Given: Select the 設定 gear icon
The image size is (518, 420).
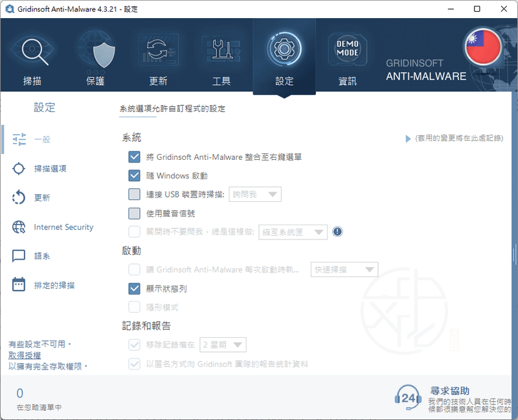Looking at the screenshot, I should click(284, 50).
